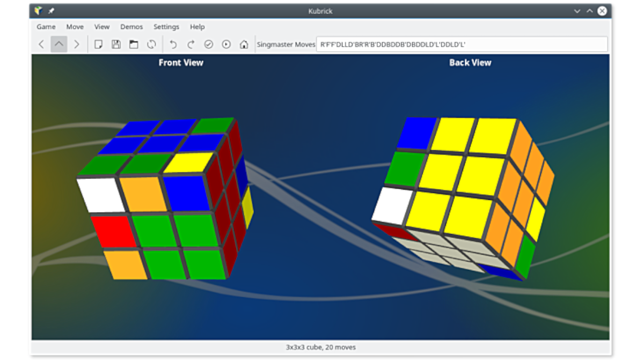Redo a move

click(x=191, y=44)
